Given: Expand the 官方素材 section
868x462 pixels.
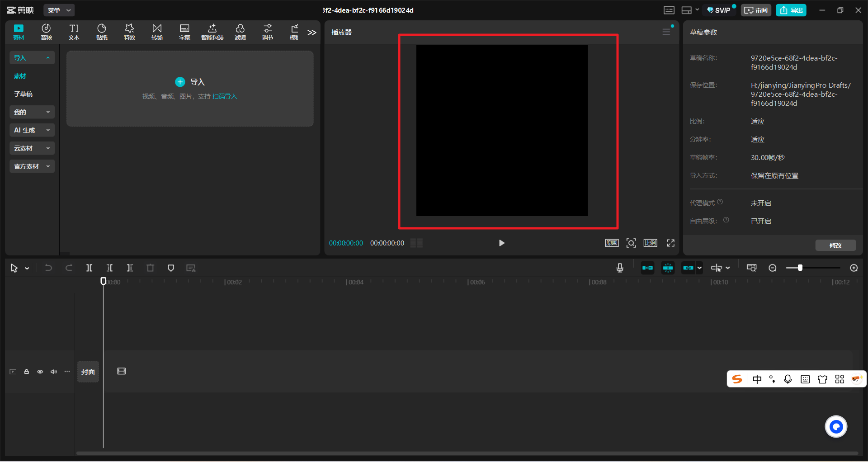Looking at the screenshot, I should [32, 166].
